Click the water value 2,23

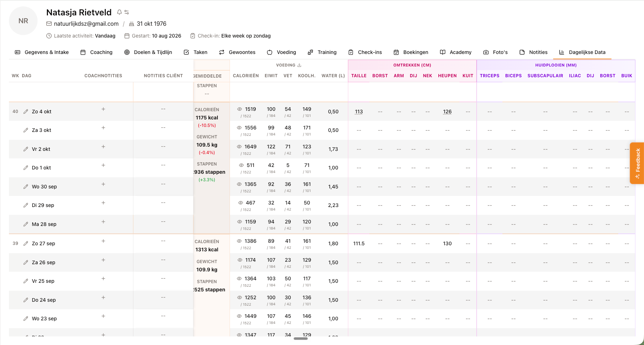(x=333, y=205)
